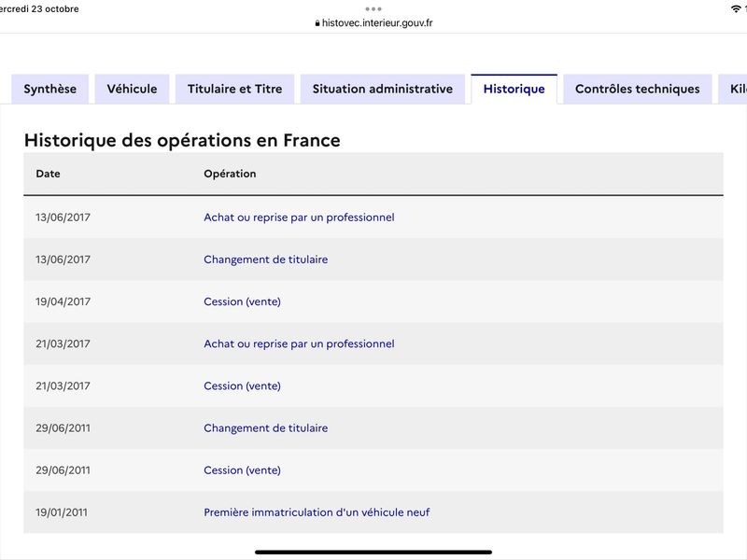This screenshot has height=560, width=747.
Task: Click the date 19/01/2011
Action: tap(62, 512)
